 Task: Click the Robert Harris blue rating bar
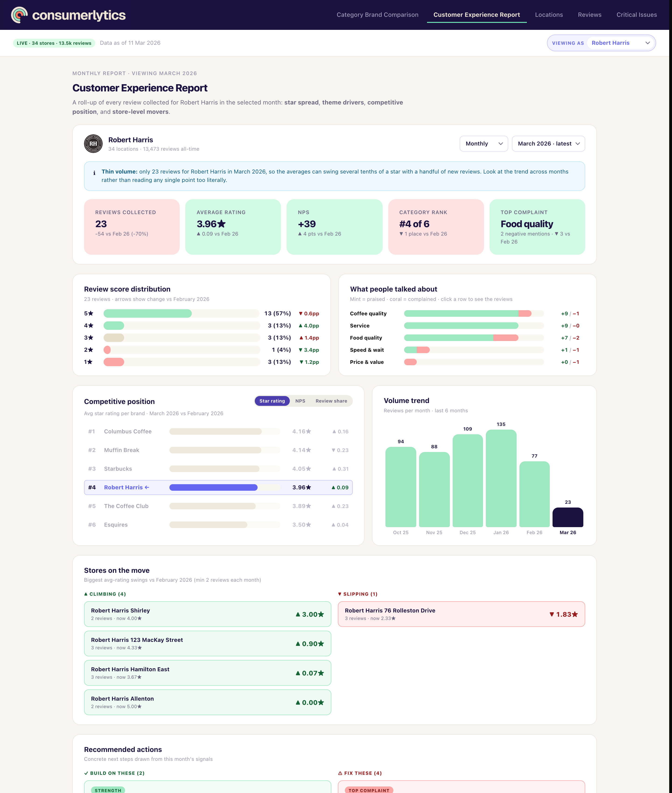(x=213, y=487)
